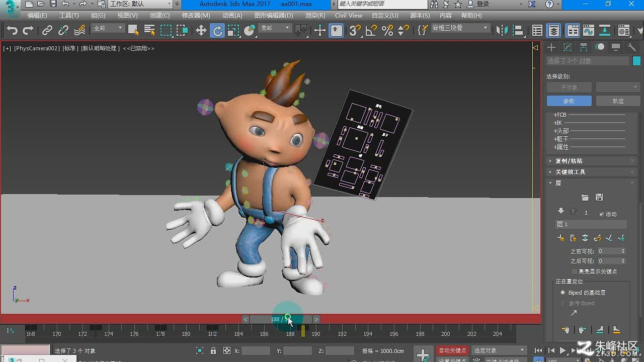Open Scene Explorer toggle icon

(537, 31)
